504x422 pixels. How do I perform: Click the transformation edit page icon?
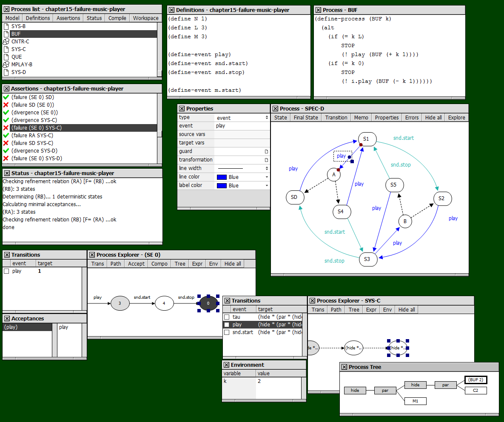pyautogui.click(x=266, y=160)
